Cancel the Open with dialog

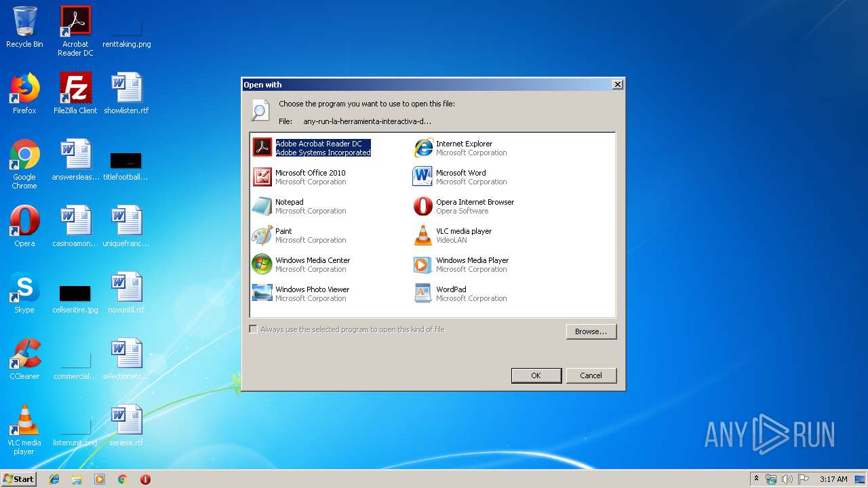coord(591,375)
